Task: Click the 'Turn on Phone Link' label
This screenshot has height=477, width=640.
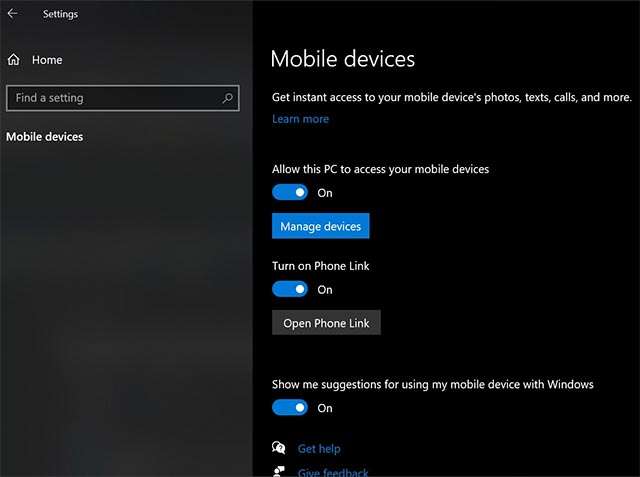Action: pos(320,266)
